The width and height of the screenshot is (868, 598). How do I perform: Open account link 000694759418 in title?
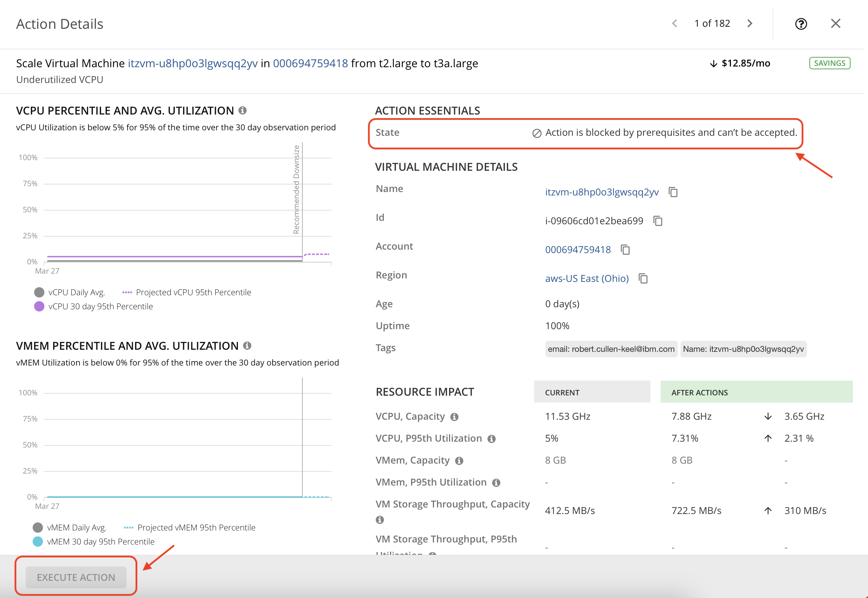(311, 63)
